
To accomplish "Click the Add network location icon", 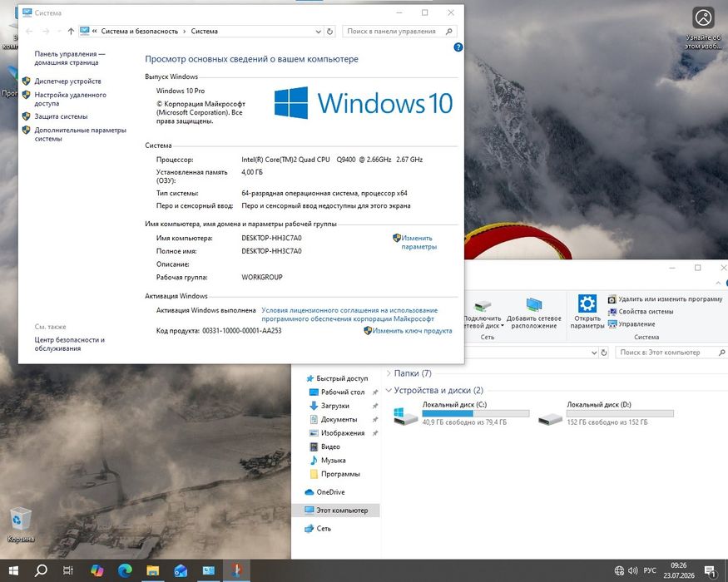I will [534, 304].
